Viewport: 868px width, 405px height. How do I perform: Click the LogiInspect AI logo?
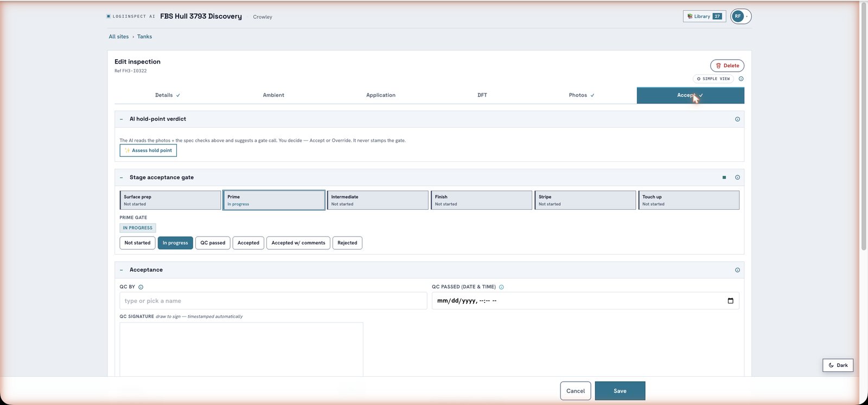[131, 16]
